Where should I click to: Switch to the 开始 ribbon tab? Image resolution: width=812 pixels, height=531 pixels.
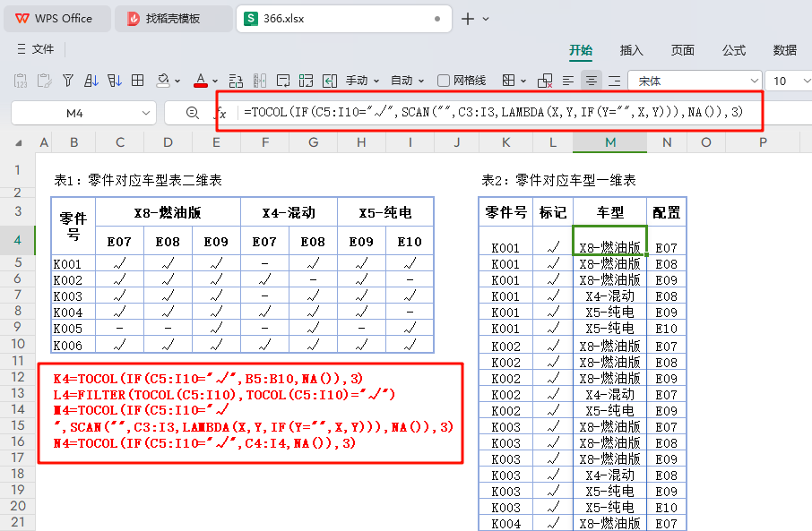pos(581,50)
